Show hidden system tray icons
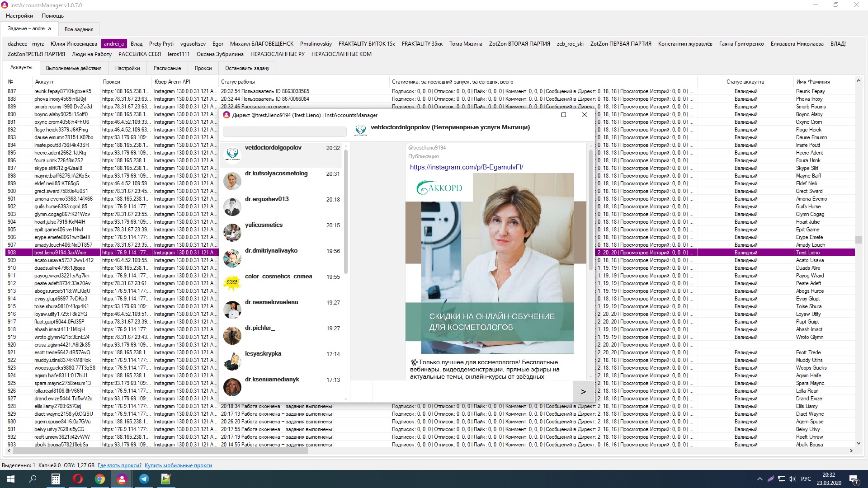 point(759,479)
